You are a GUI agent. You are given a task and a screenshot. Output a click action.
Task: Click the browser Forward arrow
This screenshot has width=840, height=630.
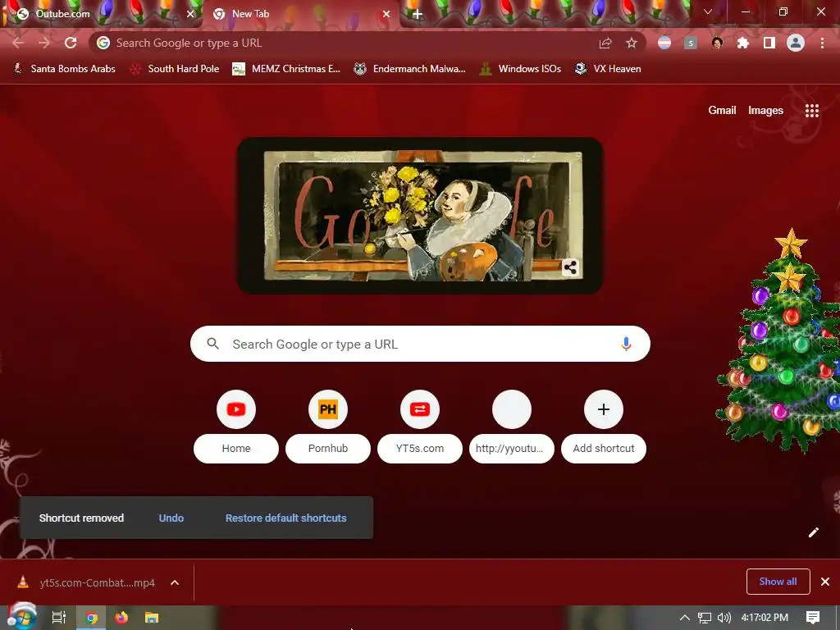point(44,43)
